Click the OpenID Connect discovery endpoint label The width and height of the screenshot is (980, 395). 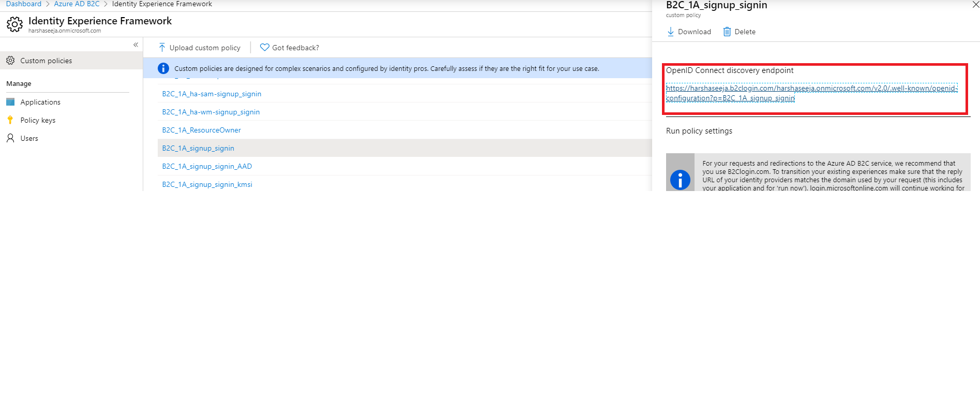tap(729, 70)
